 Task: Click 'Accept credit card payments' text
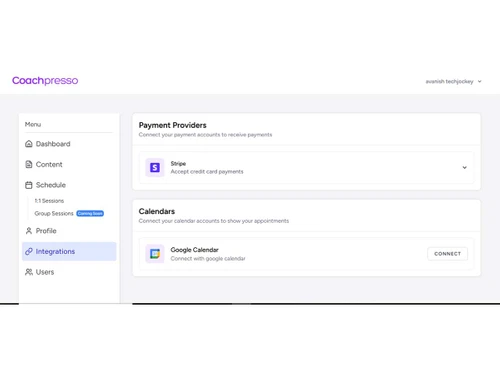click(207, 172)
